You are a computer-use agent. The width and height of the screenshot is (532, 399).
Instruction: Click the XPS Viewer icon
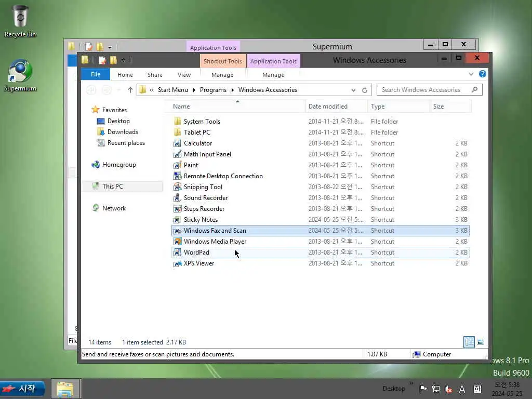[177, 263]
